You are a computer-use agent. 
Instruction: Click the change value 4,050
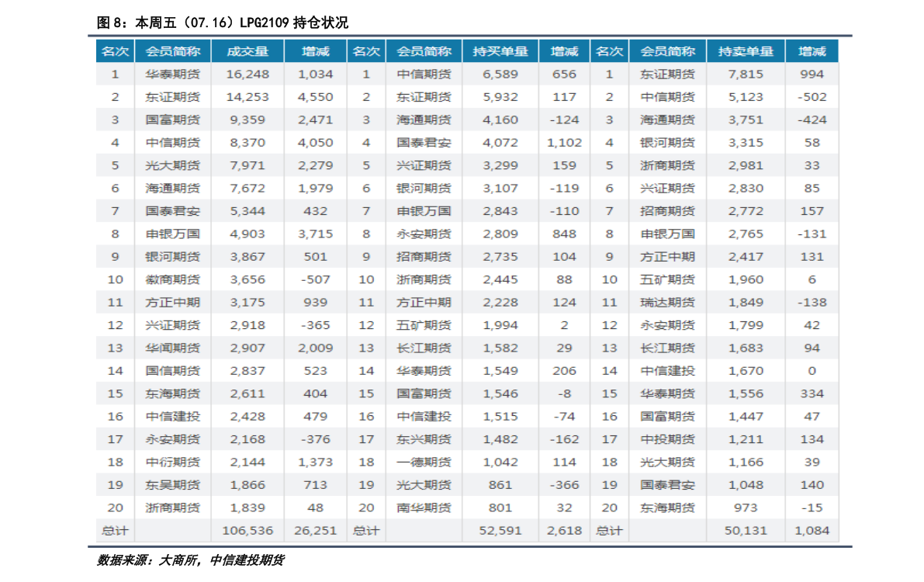coord(315,143)
